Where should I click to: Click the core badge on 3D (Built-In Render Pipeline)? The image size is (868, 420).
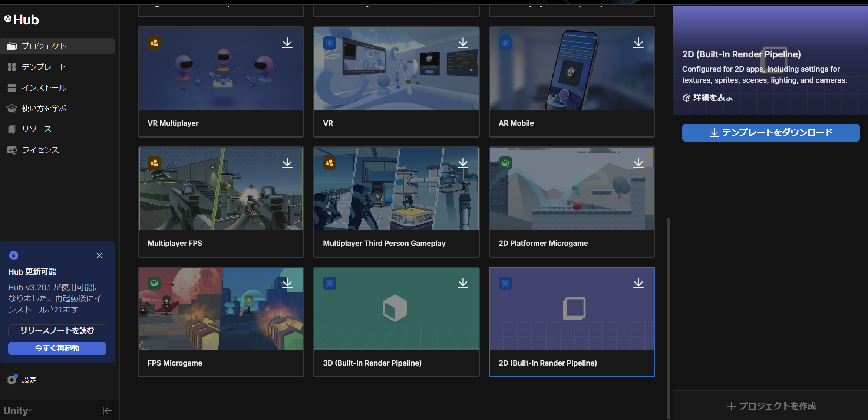point(330,283)
